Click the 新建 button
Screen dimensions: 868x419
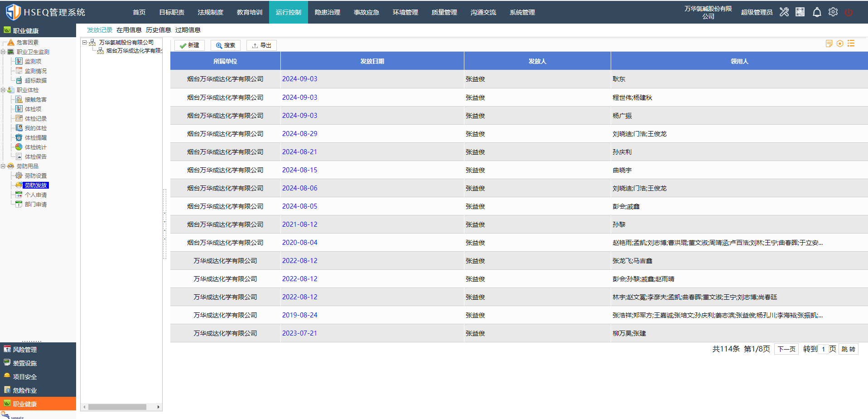(189, 45)
